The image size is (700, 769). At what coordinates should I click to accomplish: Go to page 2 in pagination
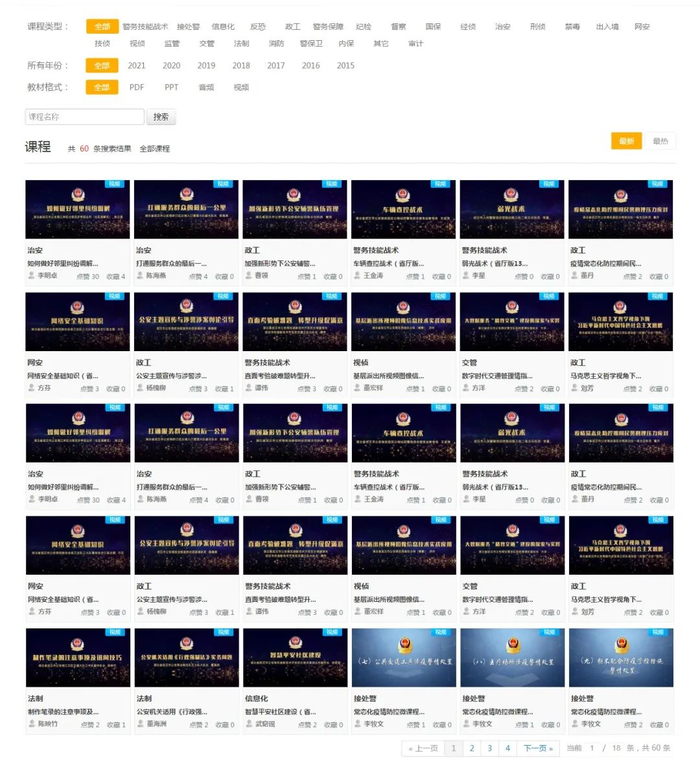tap(471, 748)
